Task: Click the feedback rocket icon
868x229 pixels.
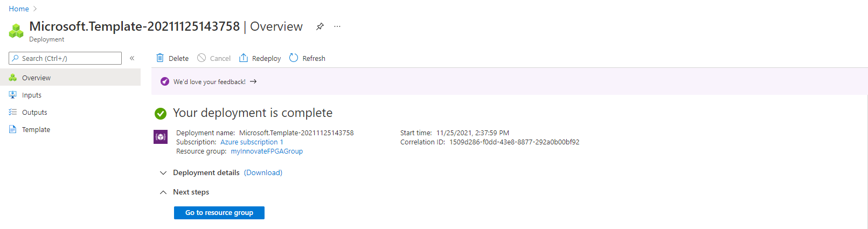Action: (x=165, y=82)
